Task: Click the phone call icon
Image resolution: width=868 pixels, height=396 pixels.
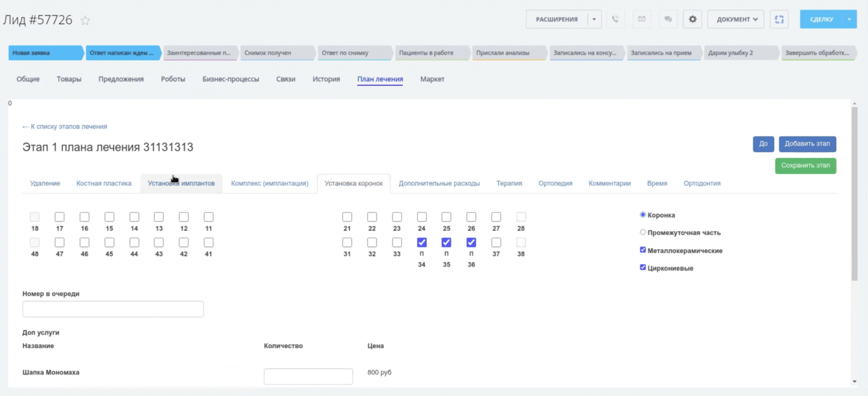Action: click(x=615, y=19)
